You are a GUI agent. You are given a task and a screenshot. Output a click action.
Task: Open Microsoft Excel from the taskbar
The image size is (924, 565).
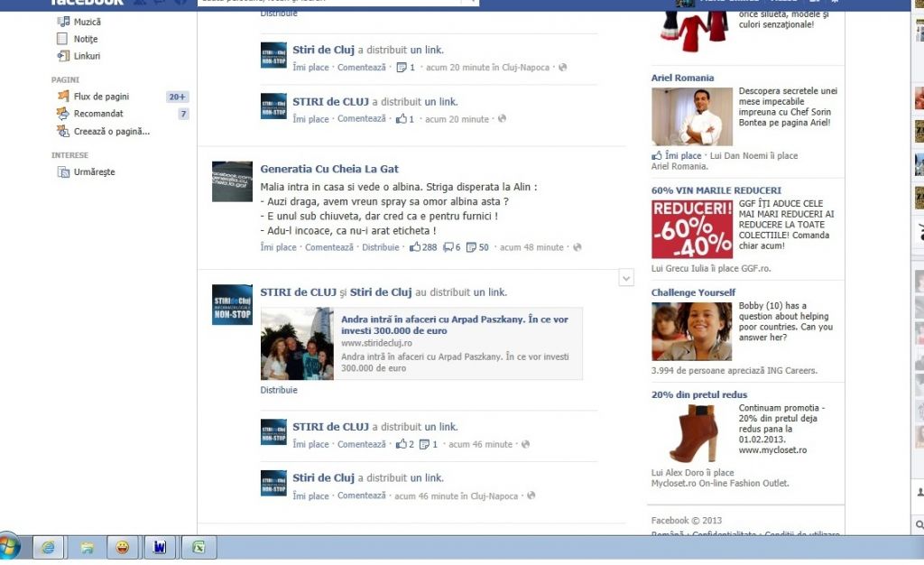tap(199, 547)
